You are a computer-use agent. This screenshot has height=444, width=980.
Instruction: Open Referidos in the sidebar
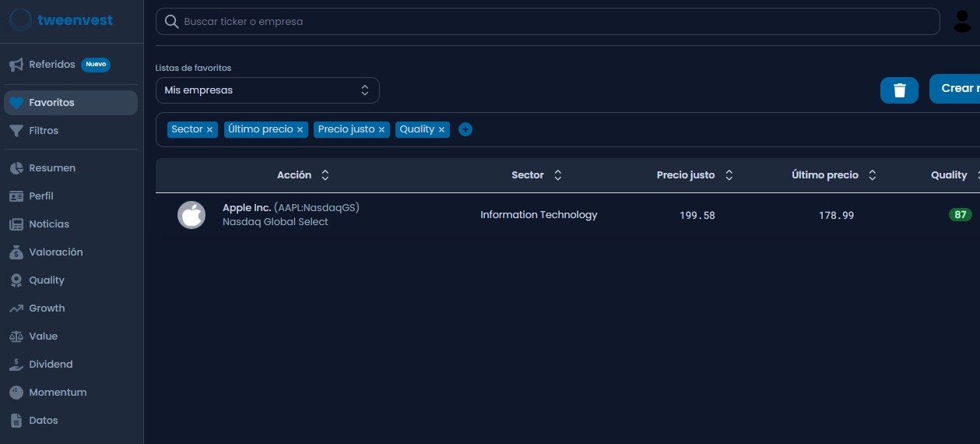[52, 65]
